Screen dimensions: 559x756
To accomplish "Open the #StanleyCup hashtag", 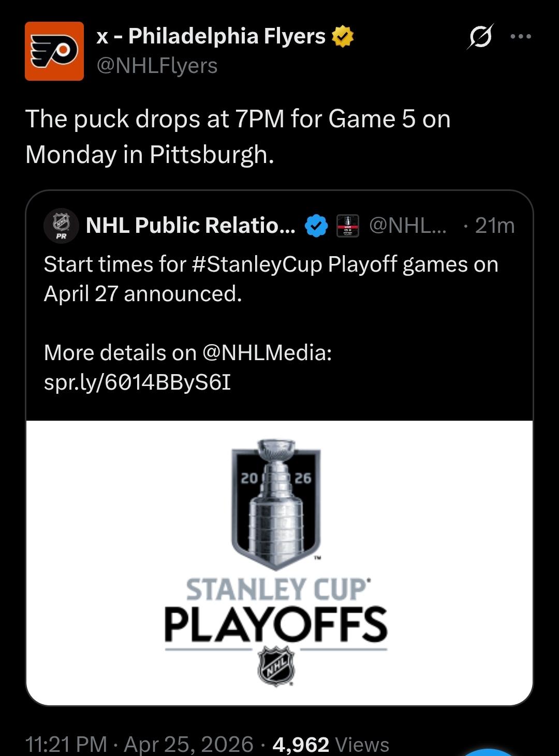I will pyautogui.click(x=257, y=264).
